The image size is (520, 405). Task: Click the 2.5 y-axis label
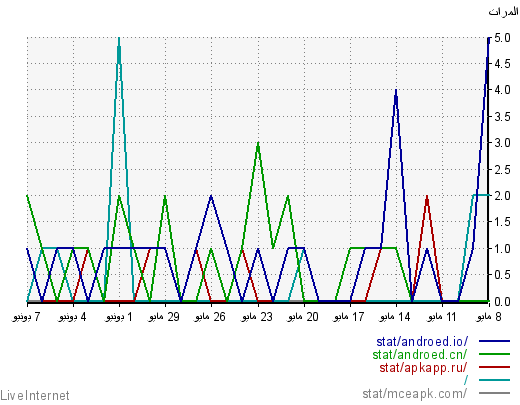tap(502, 170)
